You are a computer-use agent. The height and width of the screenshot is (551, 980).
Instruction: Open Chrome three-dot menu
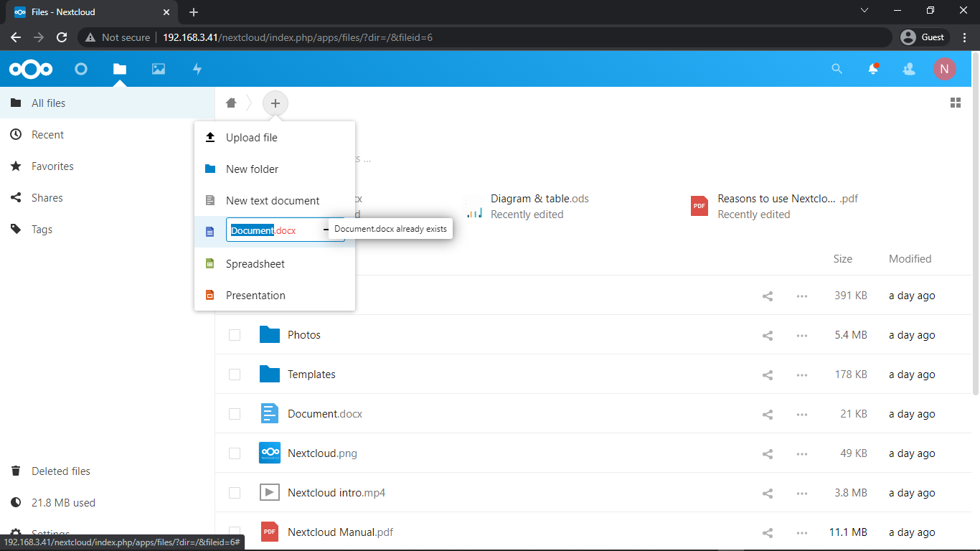pos(964,37)
